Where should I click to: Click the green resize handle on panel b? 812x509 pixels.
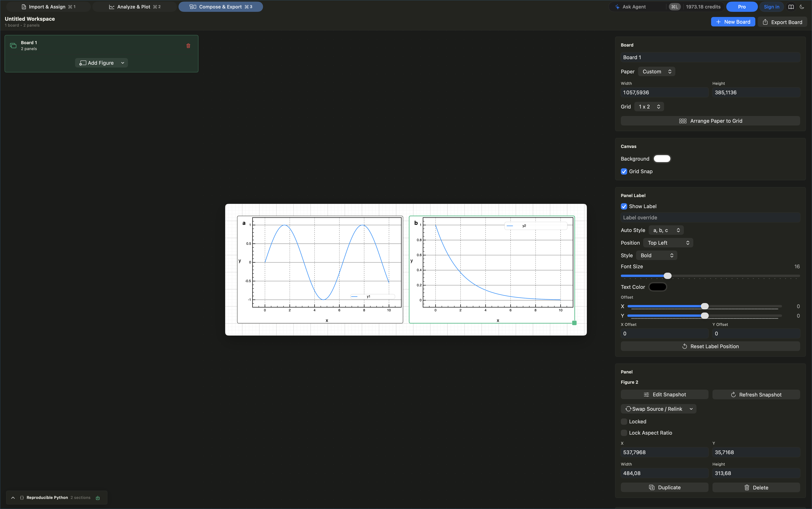point(574,323)
